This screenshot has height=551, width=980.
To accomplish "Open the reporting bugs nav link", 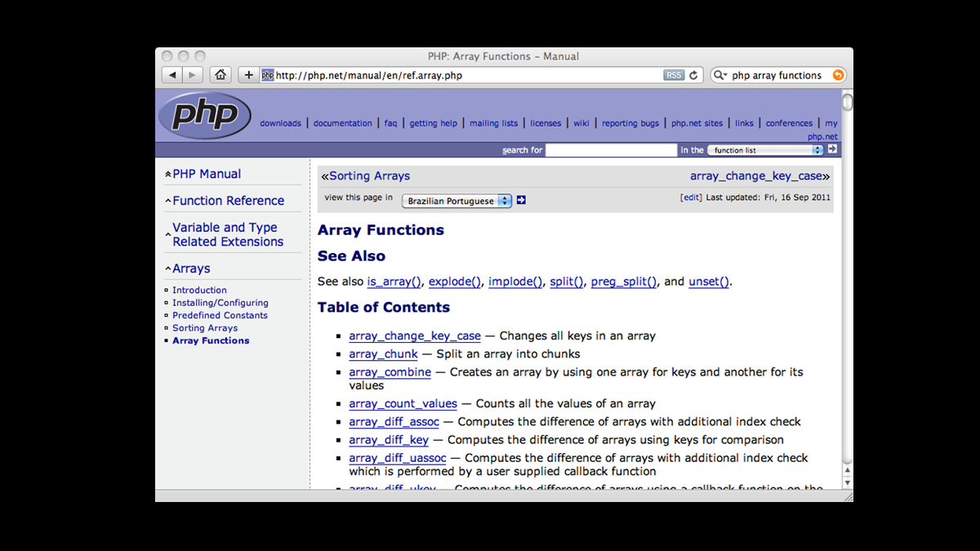I will (630, 123).
